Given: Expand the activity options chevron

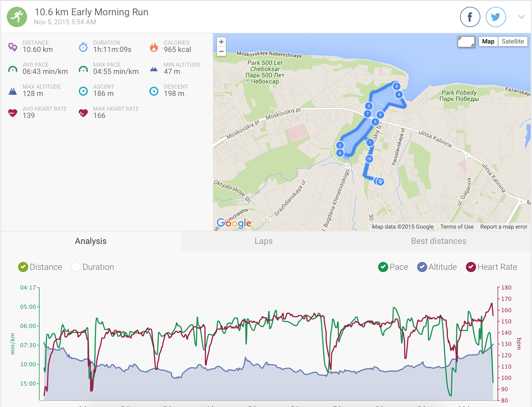Looking at the screenshot, I should [x=521, y=17].
